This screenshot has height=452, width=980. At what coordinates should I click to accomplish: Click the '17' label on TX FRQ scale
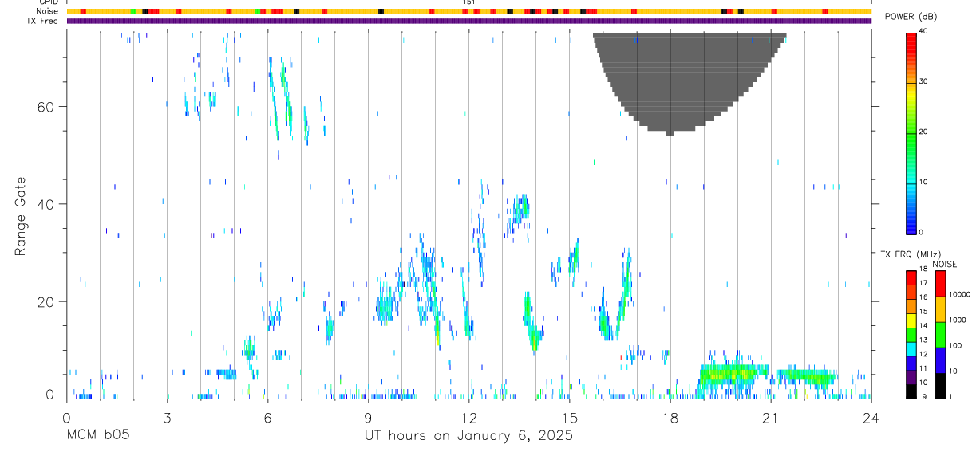click(923, 283)
